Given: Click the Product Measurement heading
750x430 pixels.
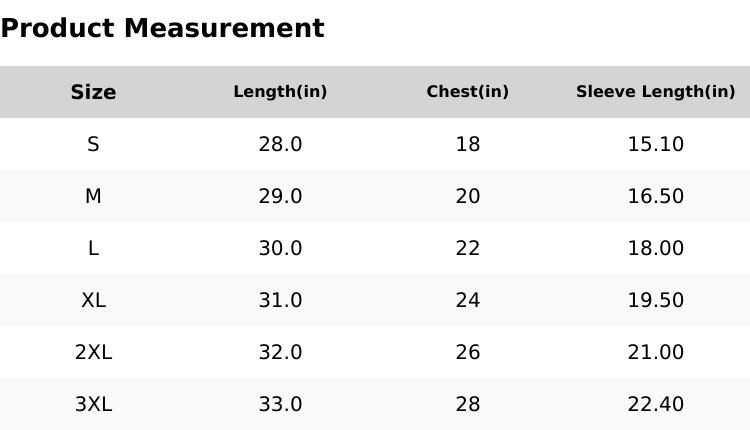Looking at the screenshot, I should [x=162, y=28].
